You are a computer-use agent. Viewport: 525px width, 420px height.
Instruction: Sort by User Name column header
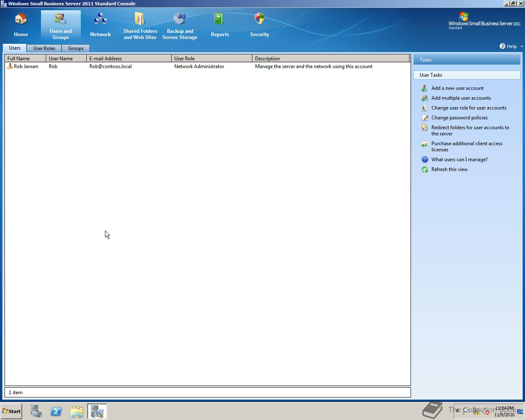[x=66, y=59]
